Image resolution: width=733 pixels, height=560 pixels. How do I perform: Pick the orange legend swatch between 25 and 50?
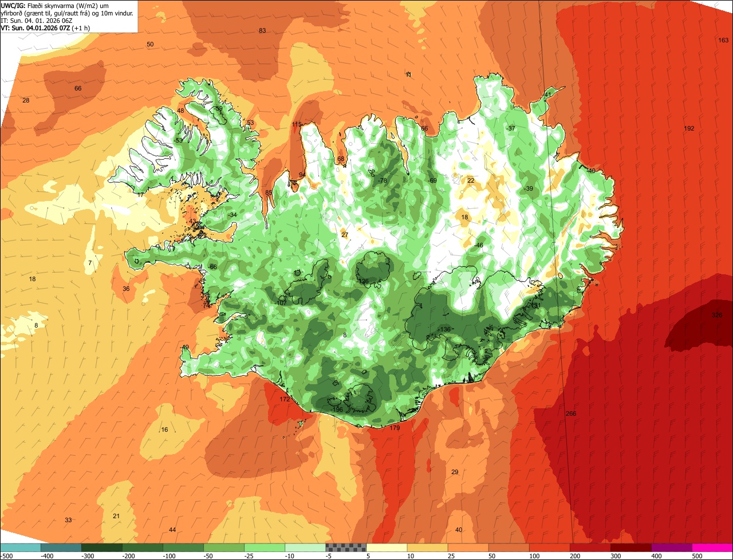point(468,547)
